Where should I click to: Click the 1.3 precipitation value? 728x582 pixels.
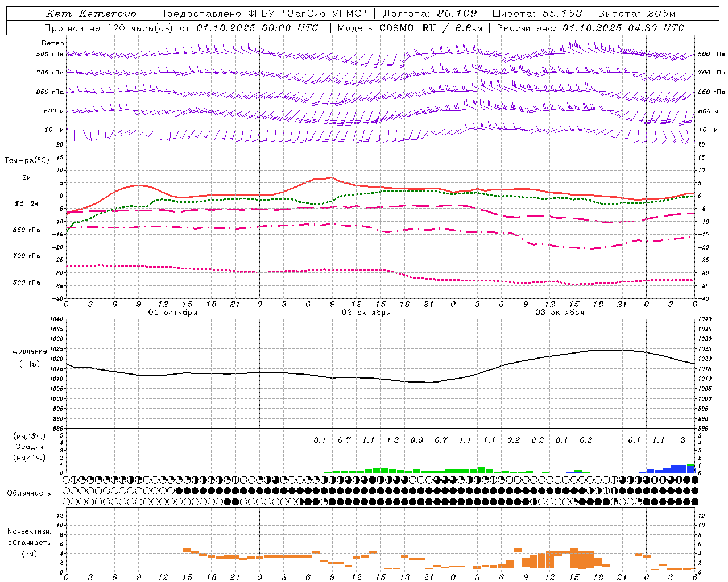pyautogui.click(x=392, y=440)
